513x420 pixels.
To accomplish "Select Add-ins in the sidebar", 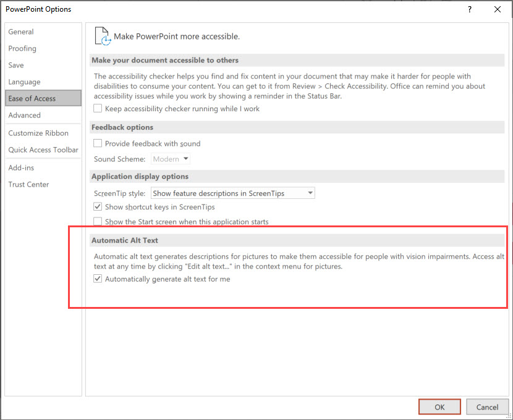I will tap(43, 167).
